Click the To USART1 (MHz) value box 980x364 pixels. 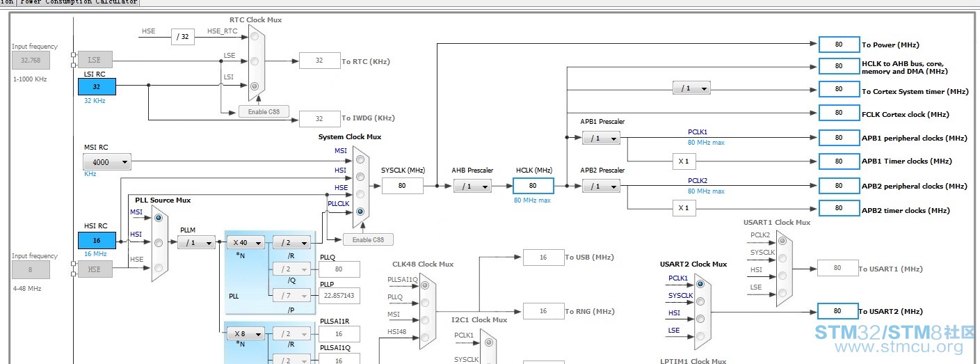837,268
